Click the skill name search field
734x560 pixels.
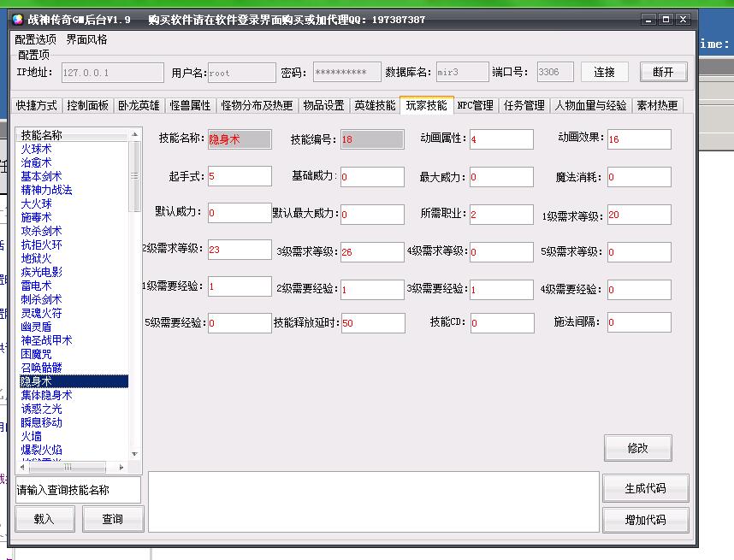point(78,490)
